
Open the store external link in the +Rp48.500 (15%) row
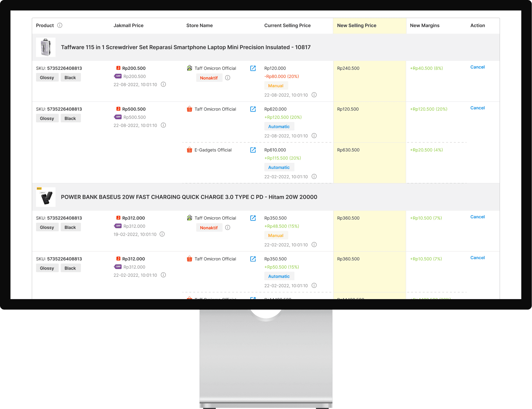coord(253,218)
